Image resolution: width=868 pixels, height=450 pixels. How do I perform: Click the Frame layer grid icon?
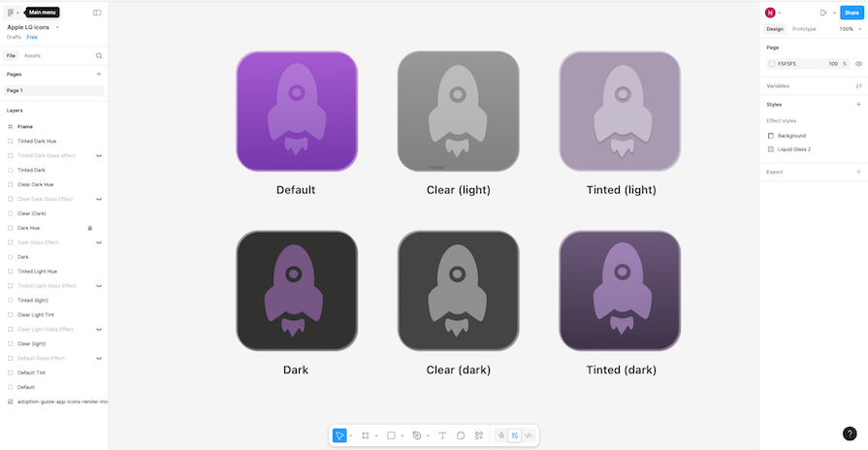click(x=10, y=127)
